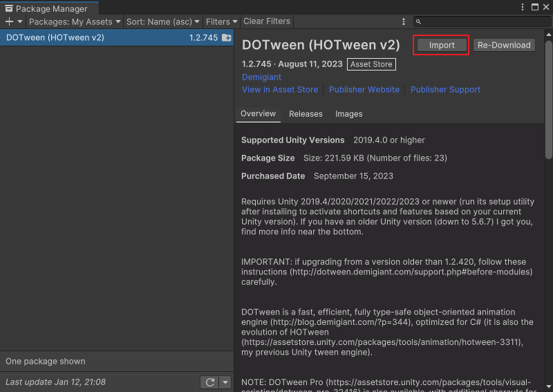The height and width of the screenshot is (392, 553).
Task: Click the refresh list icon button
Action: point(210,382)
